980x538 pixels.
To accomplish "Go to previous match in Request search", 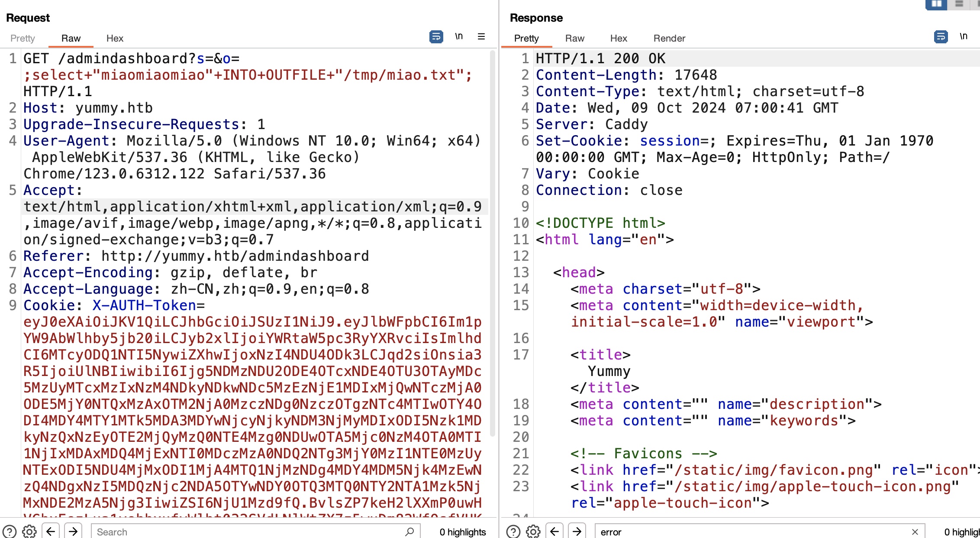I will [x=51, y=532].
